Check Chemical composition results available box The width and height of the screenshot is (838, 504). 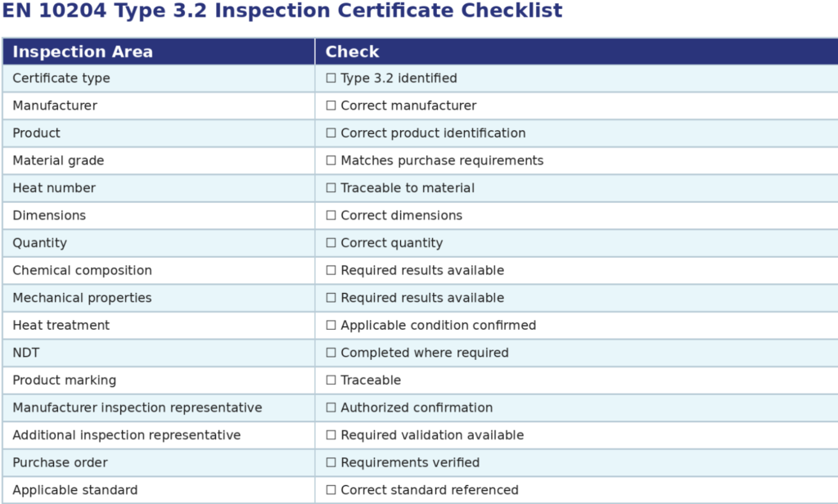point(331,271)
